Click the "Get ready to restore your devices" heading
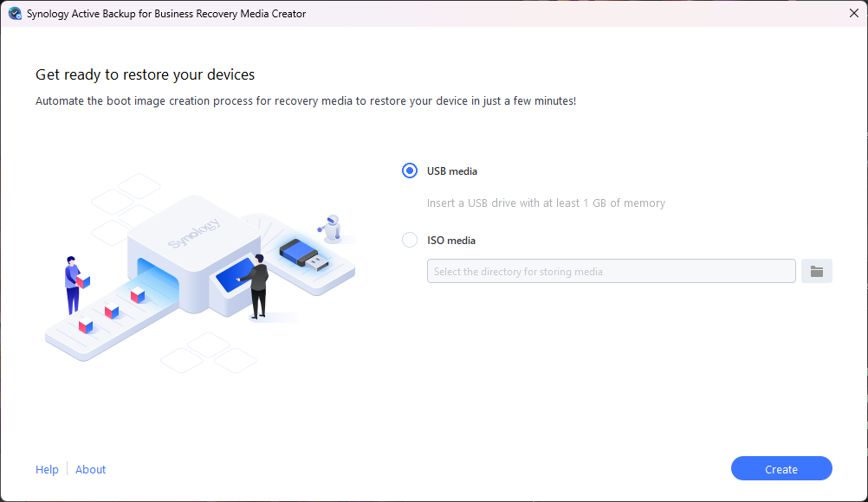This screenshot has height=502, width=868. click(x=145, y=75)
